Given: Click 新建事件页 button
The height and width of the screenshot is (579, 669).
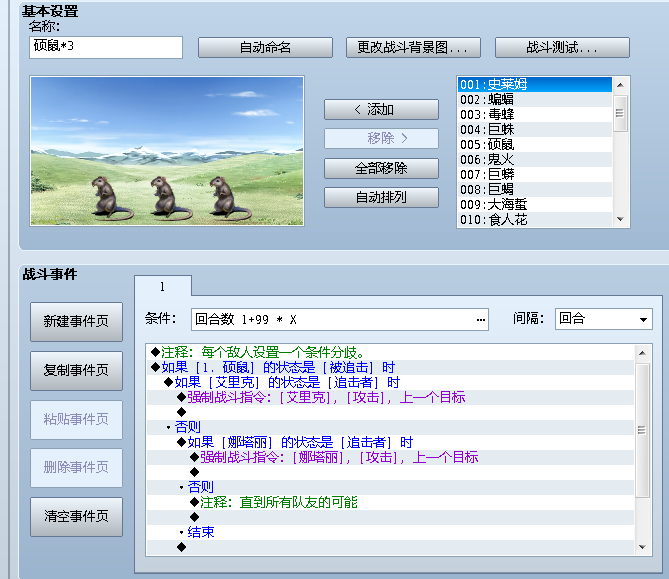Looking at the screenshot, I should point(76,322).
